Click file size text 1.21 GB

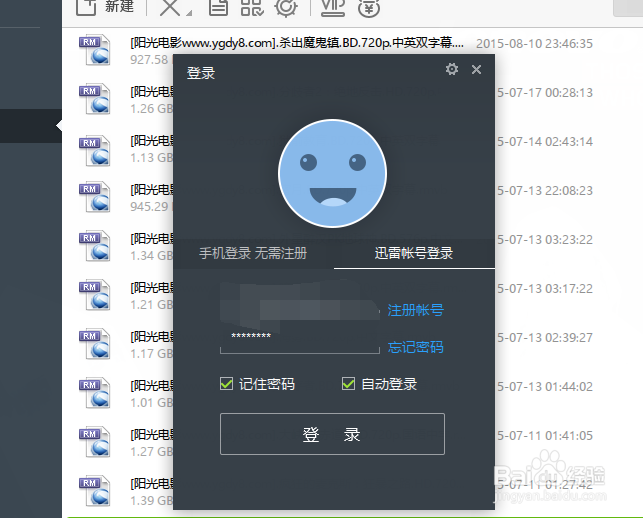[152, 305]
